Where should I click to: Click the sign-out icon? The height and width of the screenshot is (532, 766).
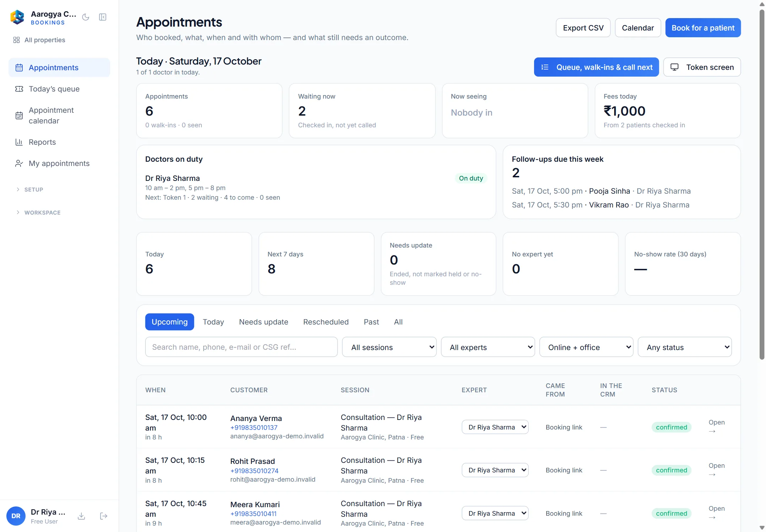(x=104, y=516)
